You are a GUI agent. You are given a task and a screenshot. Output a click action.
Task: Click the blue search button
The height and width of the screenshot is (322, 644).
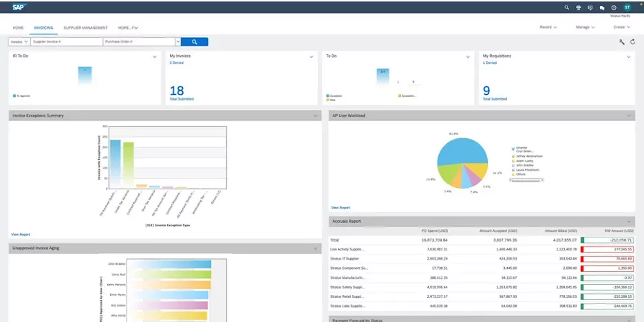point(195,42)
